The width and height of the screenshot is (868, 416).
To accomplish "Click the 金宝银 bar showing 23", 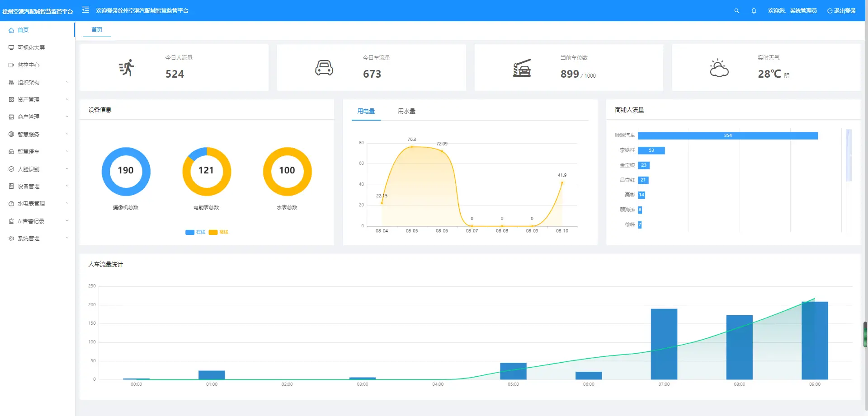I will pos(644,165).
